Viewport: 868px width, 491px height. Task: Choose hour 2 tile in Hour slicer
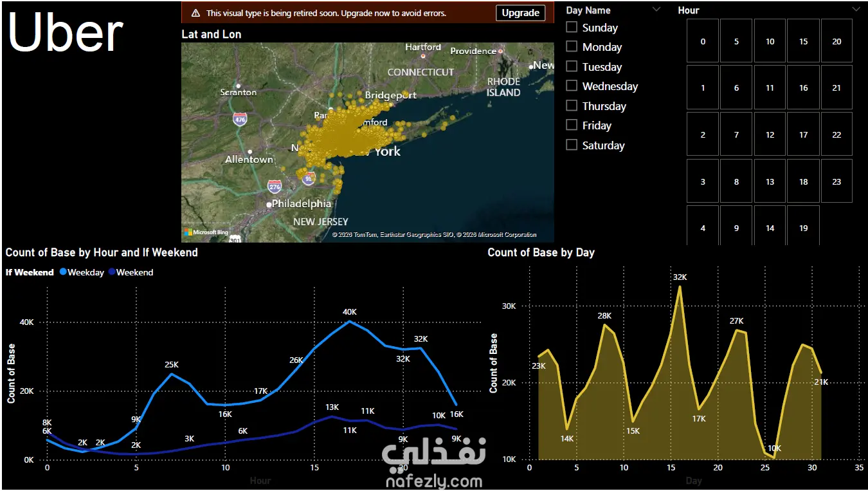click(x=703, y=134)
